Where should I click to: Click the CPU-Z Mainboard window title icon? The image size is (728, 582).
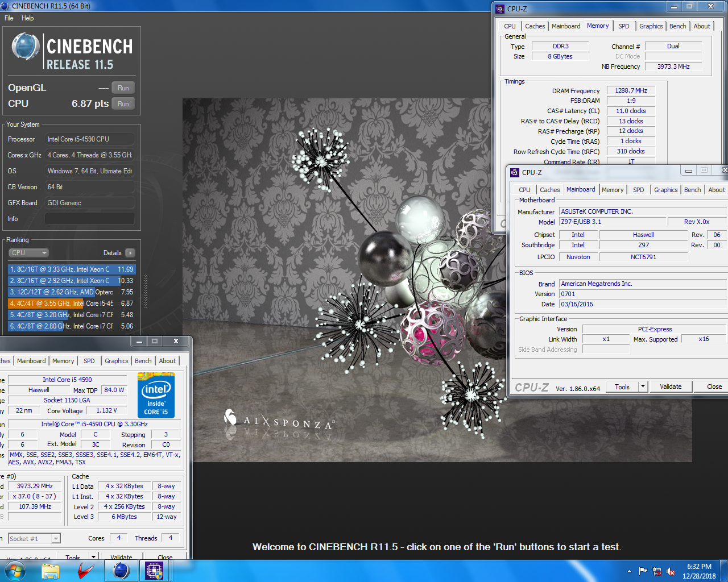tap(515, 172)
